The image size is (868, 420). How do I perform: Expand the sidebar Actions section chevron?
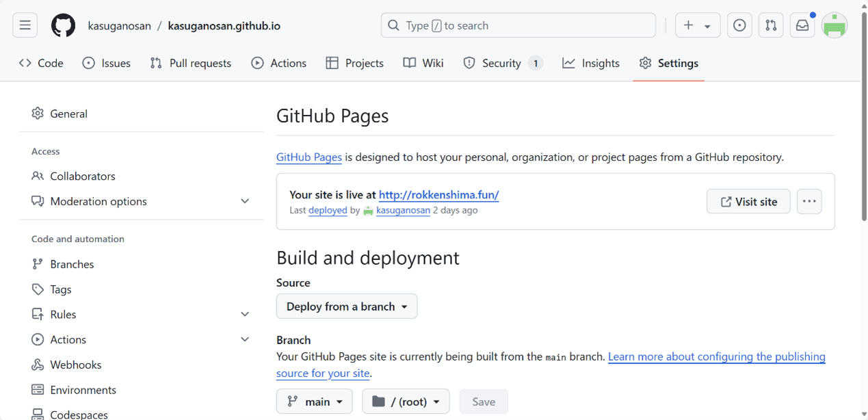(x=245, y=339)
